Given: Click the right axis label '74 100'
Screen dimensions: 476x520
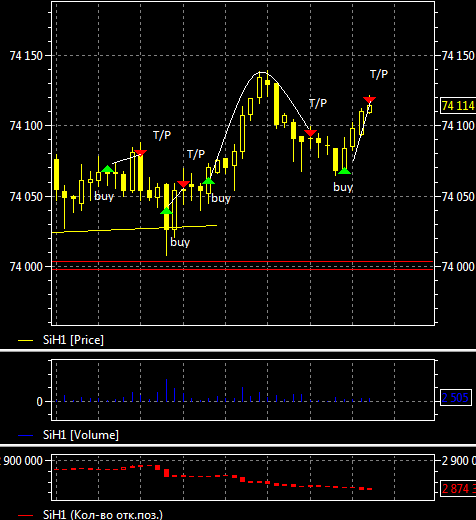Looking at the screenshot, I should point(458,126).
